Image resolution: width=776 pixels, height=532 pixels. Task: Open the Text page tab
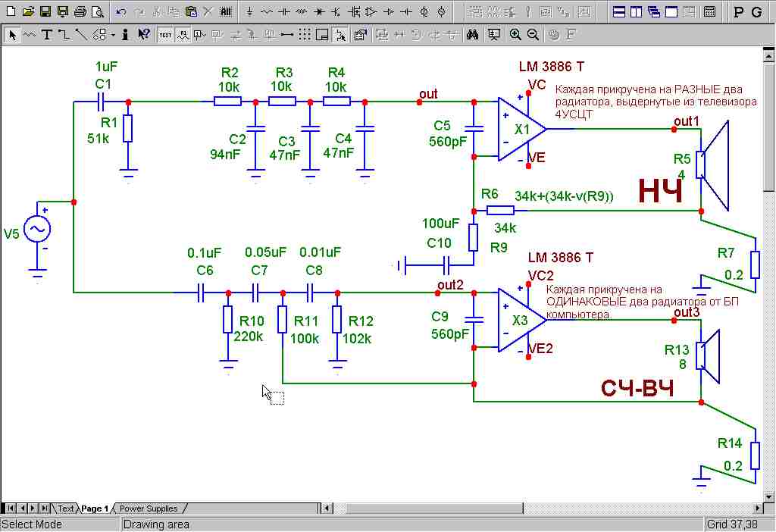point(65,509)
